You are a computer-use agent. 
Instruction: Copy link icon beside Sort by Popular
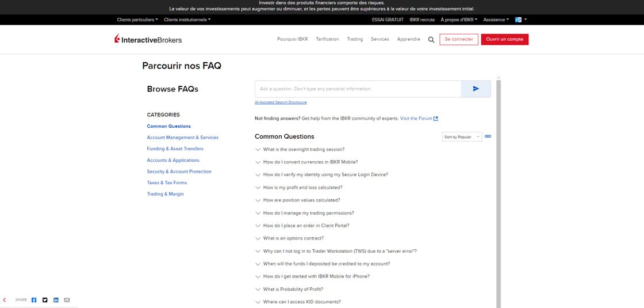pos(488,136)
